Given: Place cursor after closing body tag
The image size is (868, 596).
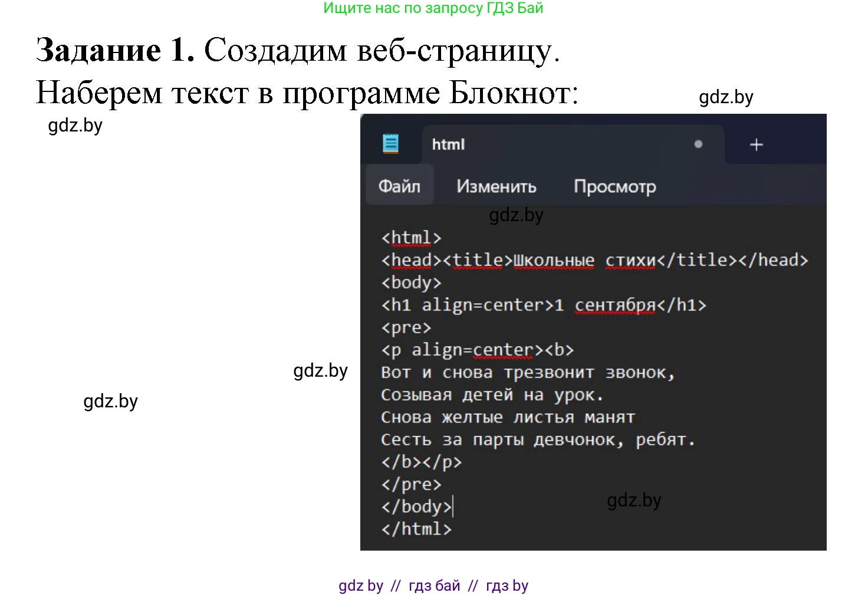Looking at the screenshot, I should tap(453, 506).
